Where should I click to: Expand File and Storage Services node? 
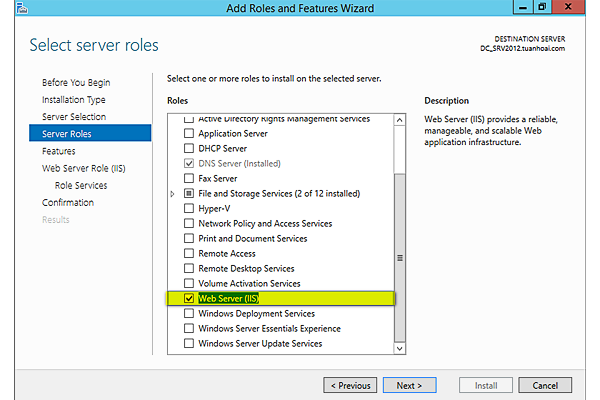click(172, 194)
